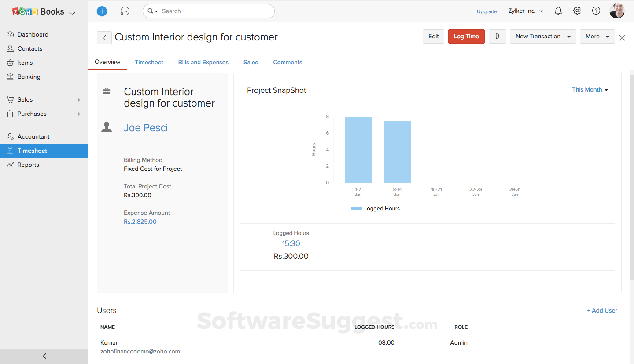
Task: Open the quick add plus icon
Action: 102,11
